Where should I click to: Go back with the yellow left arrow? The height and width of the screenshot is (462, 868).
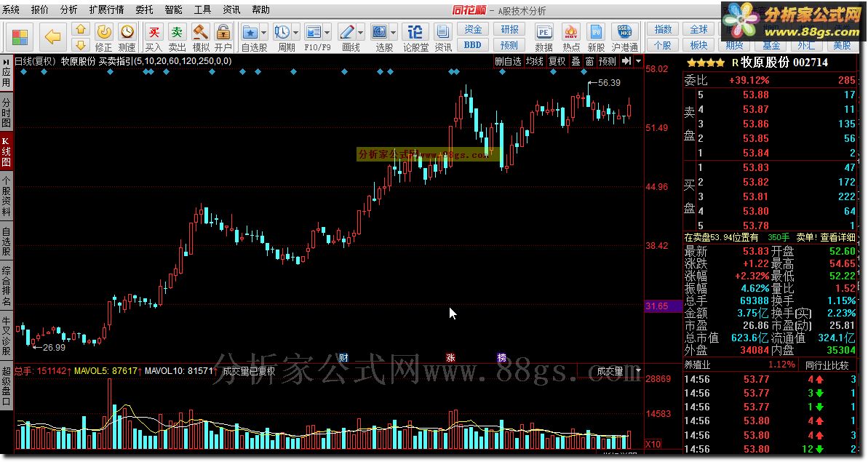click(52, 37)
